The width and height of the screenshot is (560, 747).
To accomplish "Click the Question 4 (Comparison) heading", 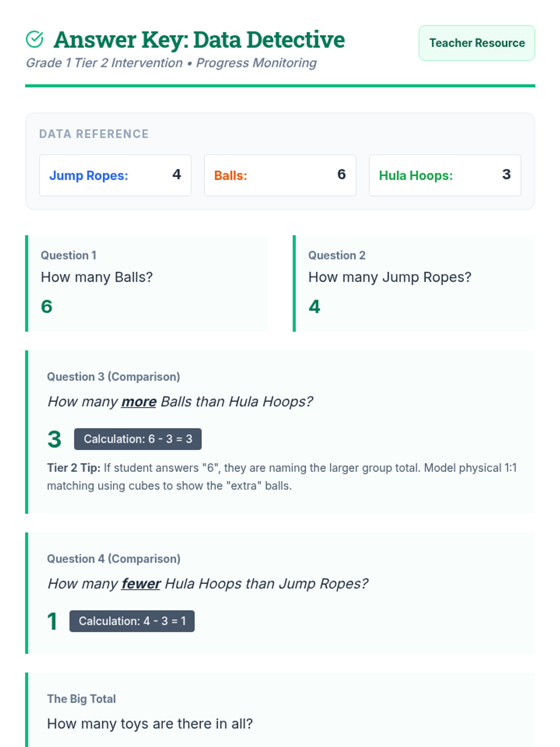I will pos(113,559).
